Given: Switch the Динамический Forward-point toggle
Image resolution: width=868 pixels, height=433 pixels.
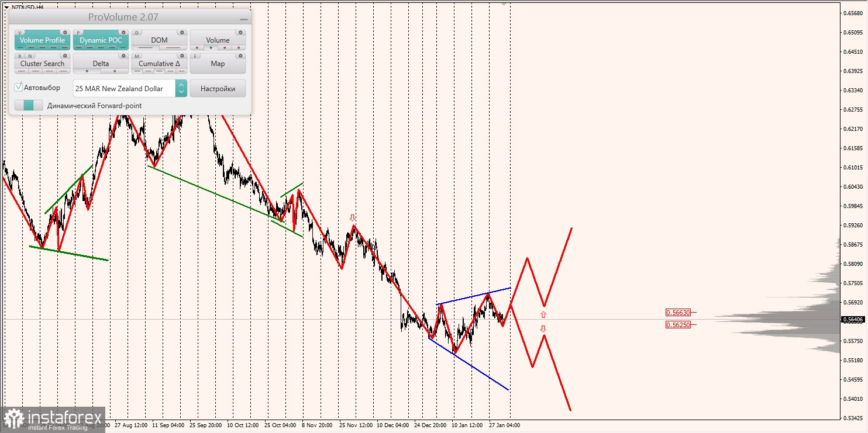Looking at the screenshot, I should (x=29, y=105).
